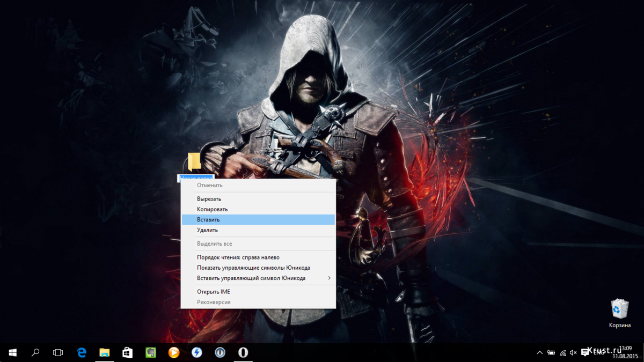Screen dimensions: 644x362
Task: Open the Action Center notifications icon
Action: tap(585, 352)
